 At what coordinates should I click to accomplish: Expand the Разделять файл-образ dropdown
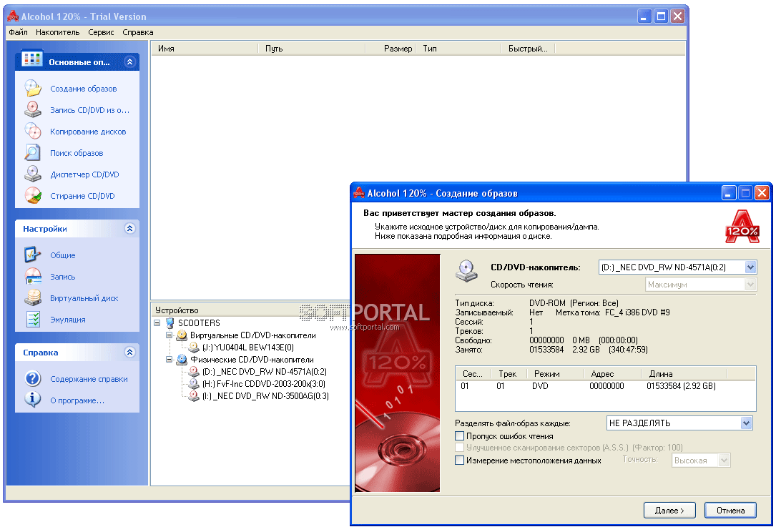(747, 423)
